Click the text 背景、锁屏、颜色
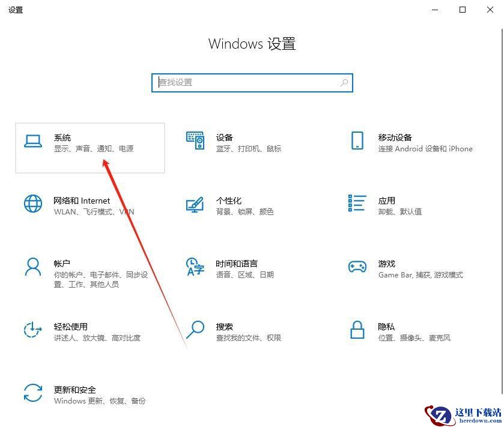504x427 pixels. pyautogui.click(x=244, y=211)
